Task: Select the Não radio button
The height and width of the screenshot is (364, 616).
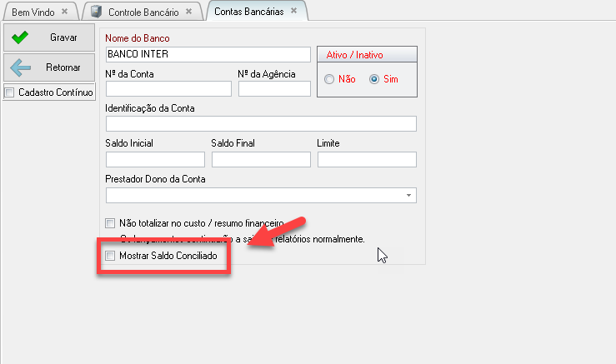Action: [x=329, y=79]
